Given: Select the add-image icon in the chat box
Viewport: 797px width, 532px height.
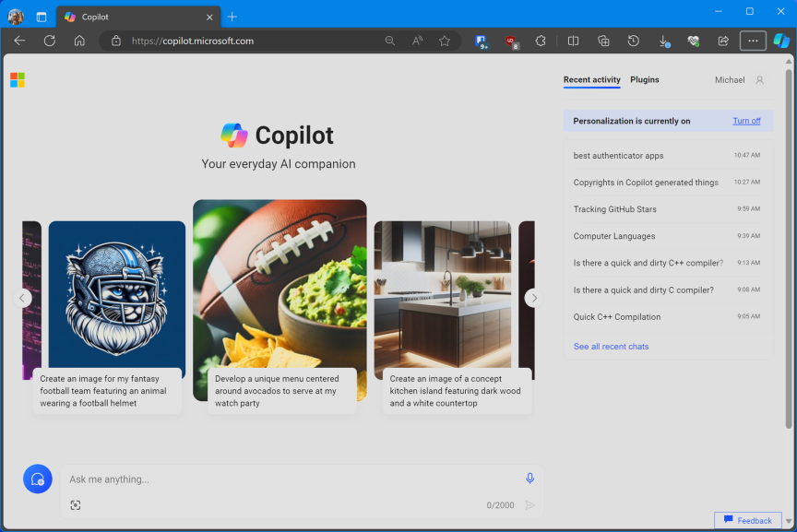Looking at the screenshot, I should coord(75,504).
